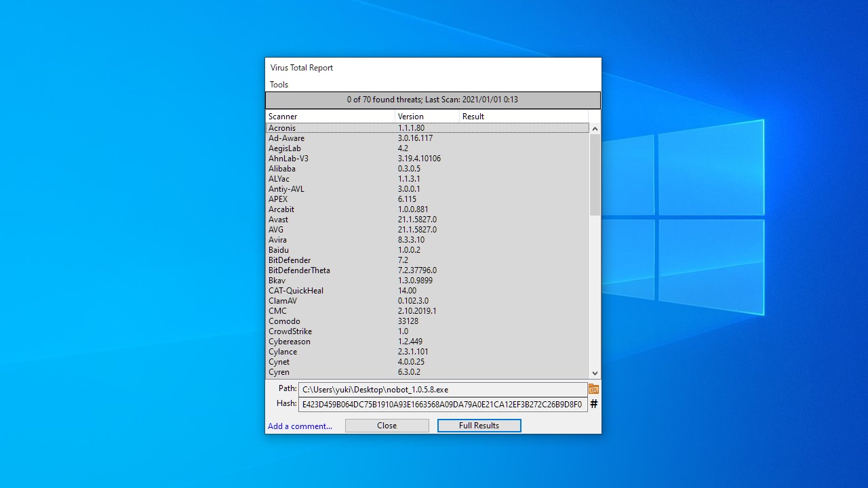
Task: Select the Baidu row
Action: click(427, 250)
